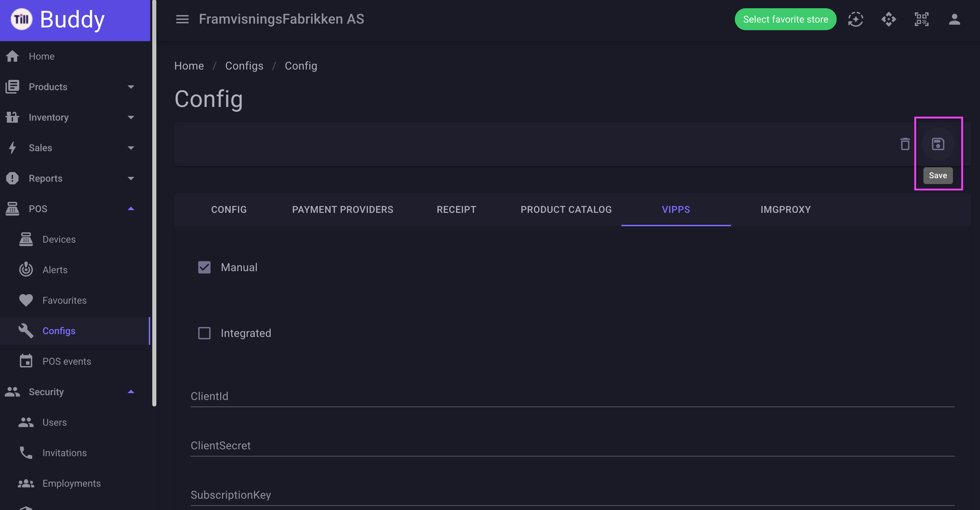Viewport: 980px width, 510px height.
Task: Click the sidebar vertical scrollbar
Action: 154,204
